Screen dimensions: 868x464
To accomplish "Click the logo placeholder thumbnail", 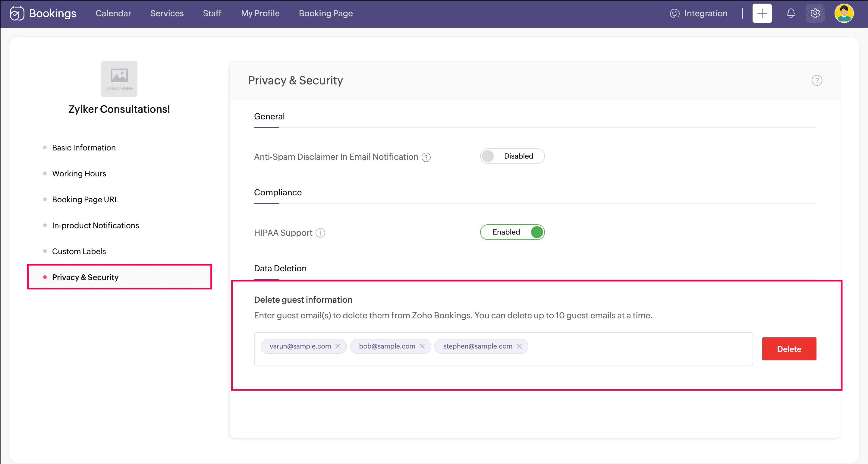I will coord(119,79).
